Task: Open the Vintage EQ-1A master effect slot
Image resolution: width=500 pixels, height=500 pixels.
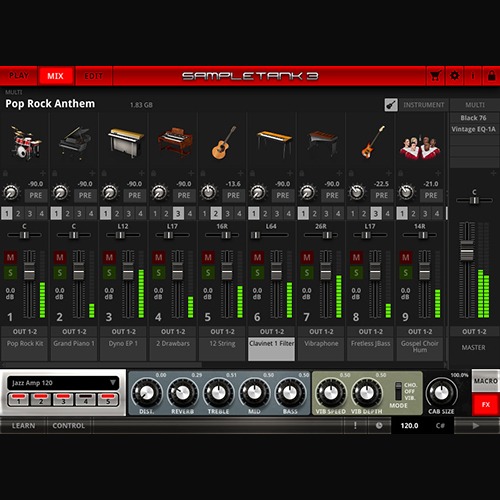Action: tap(474, 129)
